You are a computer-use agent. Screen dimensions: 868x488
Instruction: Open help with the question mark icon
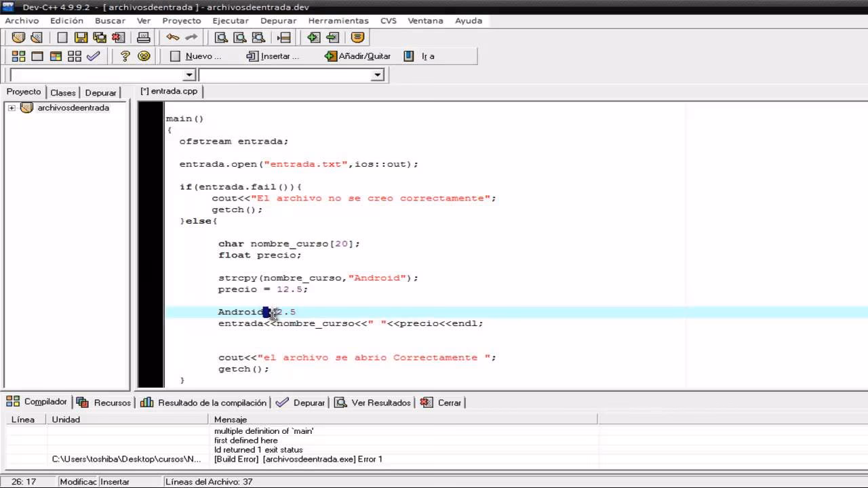point(125,56)
